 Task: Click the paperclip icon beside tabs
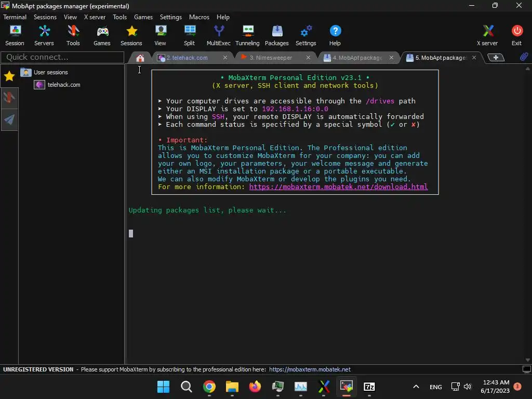tap(524, 57)
